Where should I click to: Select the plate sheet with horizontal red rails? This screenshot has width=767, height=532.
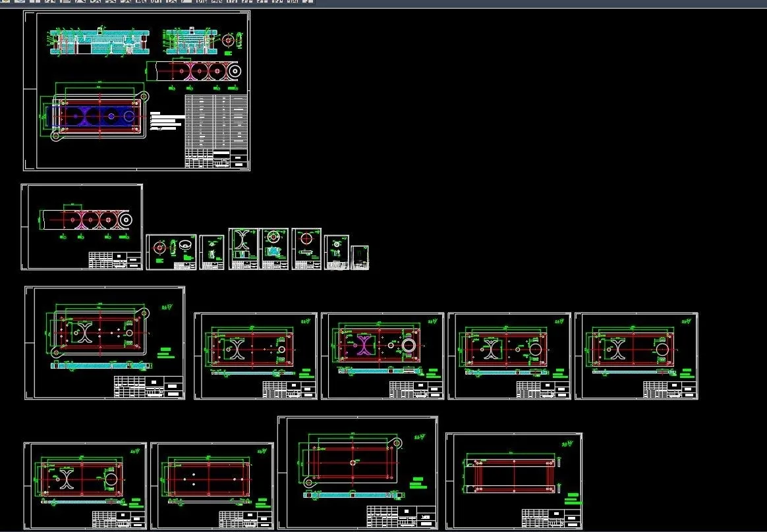(513, 481)
